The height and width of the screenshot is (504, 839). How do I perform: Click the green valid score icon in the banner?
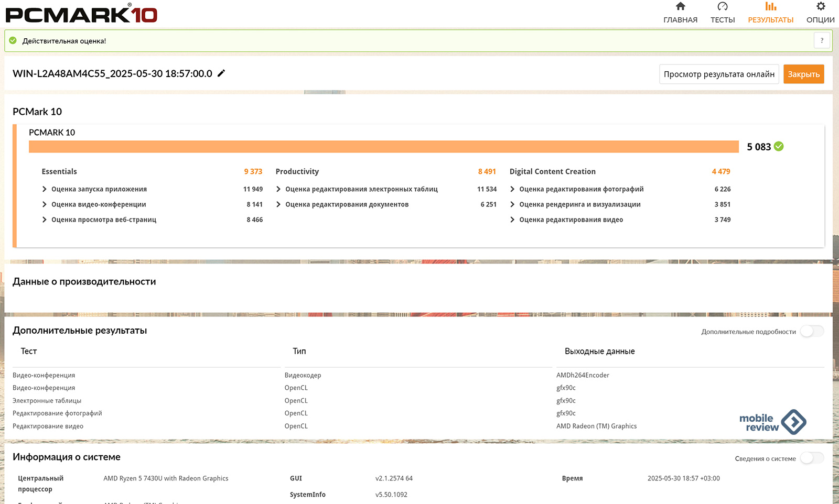pyautogui.click(x=13, y=40)
